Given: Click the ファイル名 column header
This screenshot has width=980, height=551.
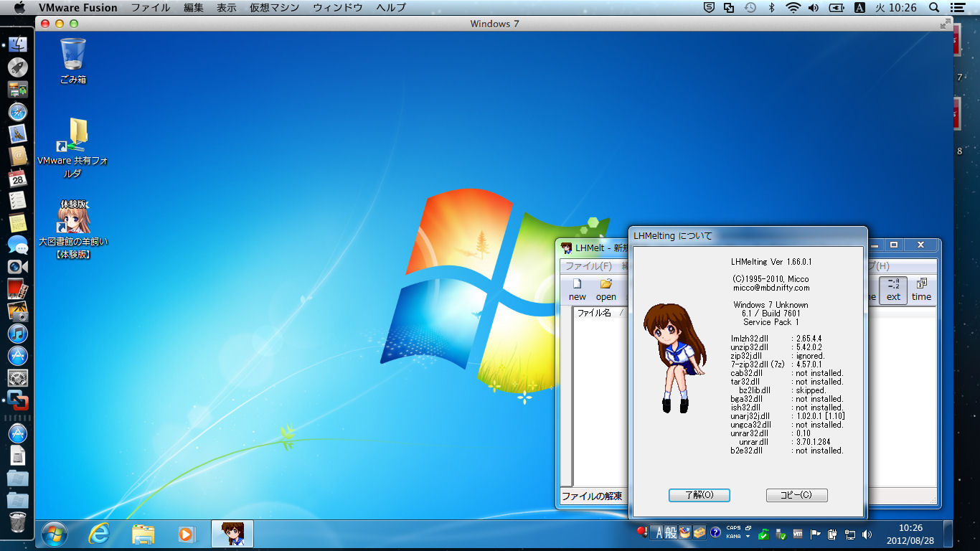Looking at the screenshot, I should [595, 313].
